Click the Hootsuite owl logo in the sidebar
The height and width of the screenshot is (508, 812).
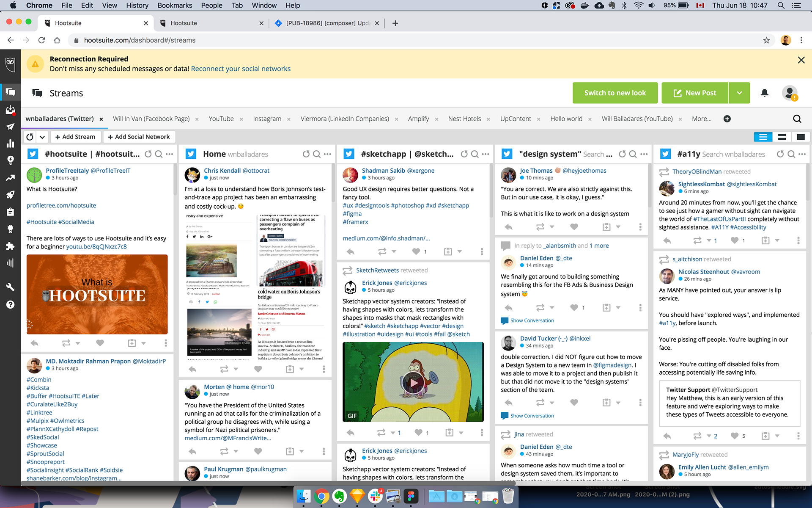[10, 64]
